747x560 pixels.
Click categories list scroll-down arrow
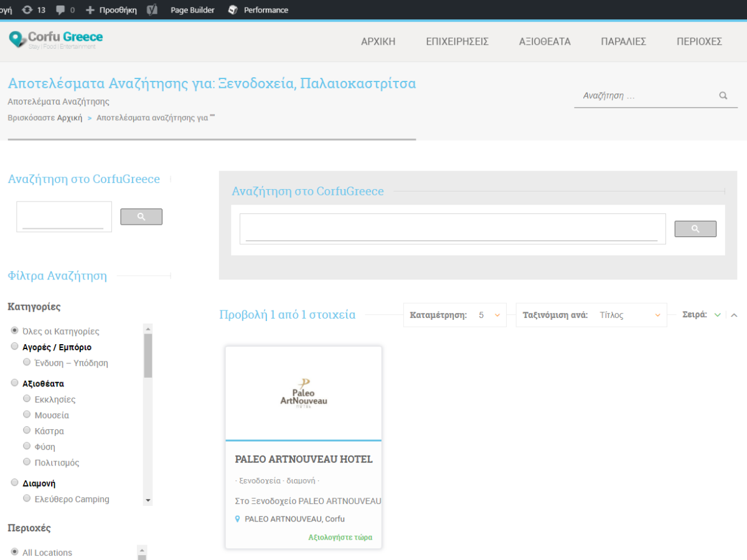(x=148, y=500)
